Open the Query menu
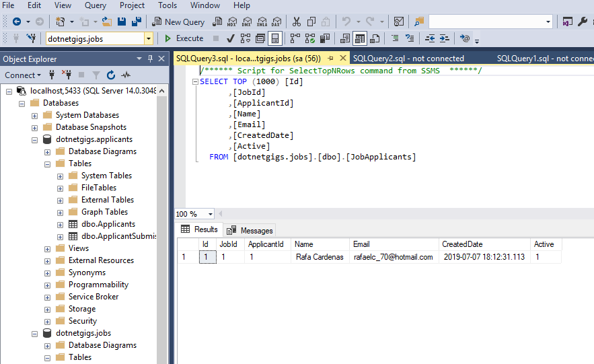The height and width of the screenshot is (364, 594). tap(95, 5)
